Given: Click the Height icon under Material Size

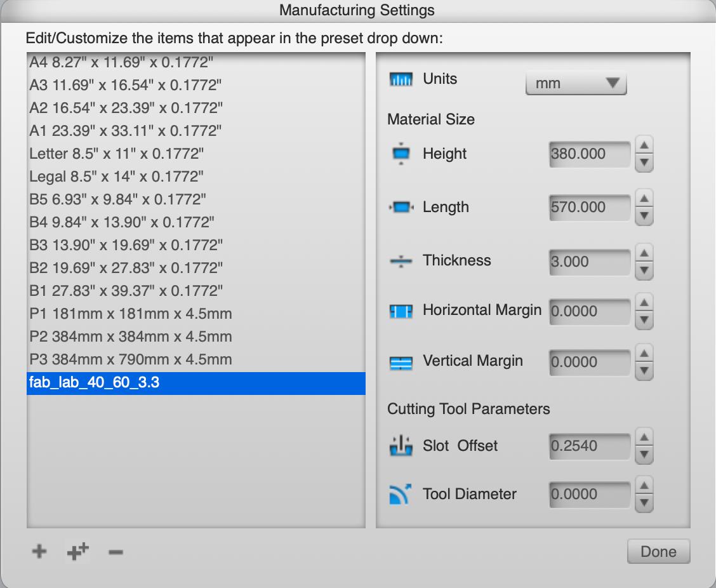Looking at the screenshot, I should pos(401,154).
